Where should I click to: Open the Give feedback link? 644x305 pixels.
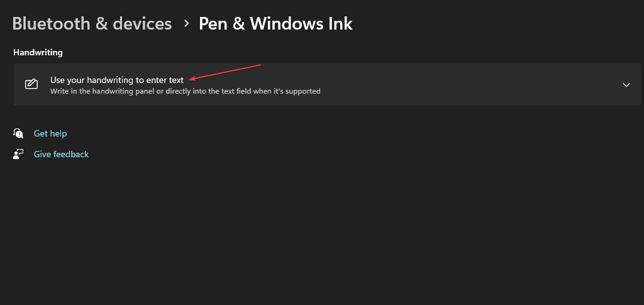(x=61, y=154)
